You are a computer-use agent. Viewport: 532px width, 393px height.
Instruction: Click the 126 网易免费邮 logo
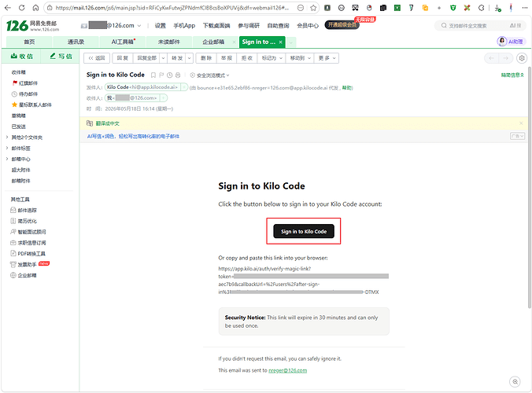[32, 25]
